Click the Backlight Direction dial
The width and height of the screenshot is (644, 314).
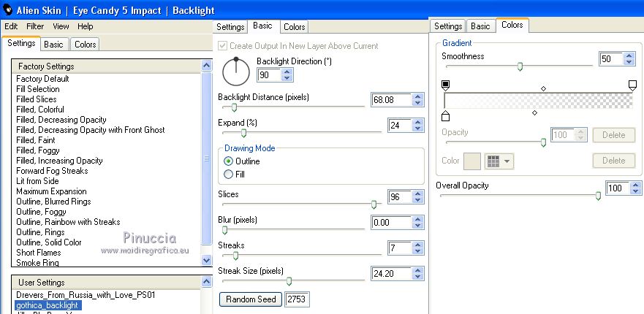[236, 72]
